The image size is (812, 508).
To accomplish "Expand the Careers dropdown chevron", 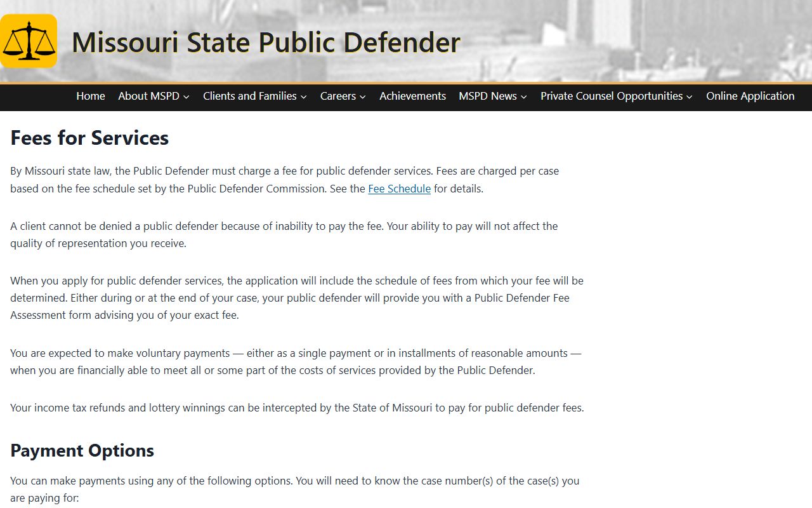I will click(362, 97).
